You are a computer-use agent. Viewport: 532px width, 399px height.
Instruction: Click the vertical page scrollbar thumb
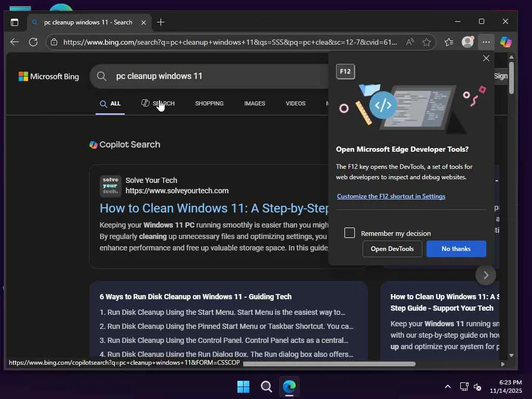(511, 78)
